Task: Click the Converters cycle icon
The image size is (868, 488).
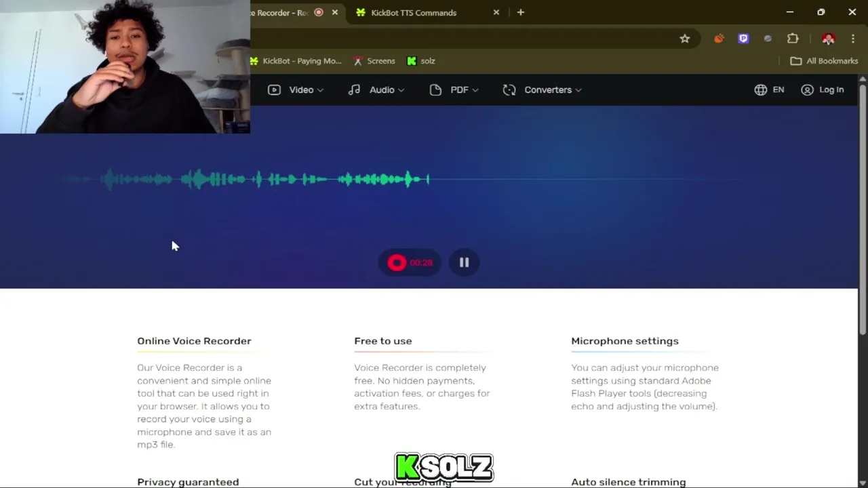Action: click(509, 89)
